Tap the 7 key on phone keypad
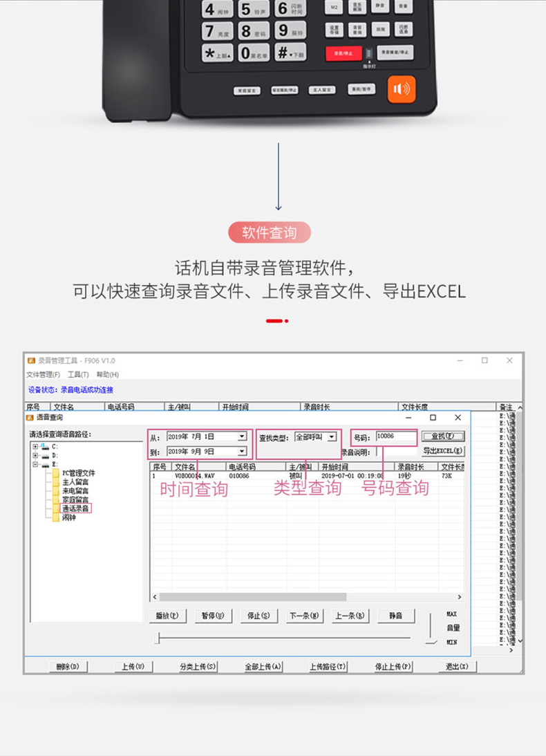The width and height of the screenshot is (546, 756). tap(217, 32)
